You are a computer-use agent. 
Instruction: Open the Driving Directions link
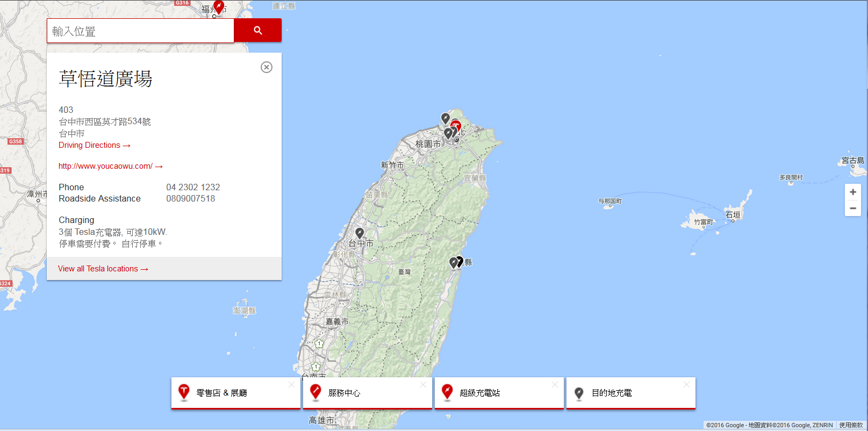(x=95, y=145)
